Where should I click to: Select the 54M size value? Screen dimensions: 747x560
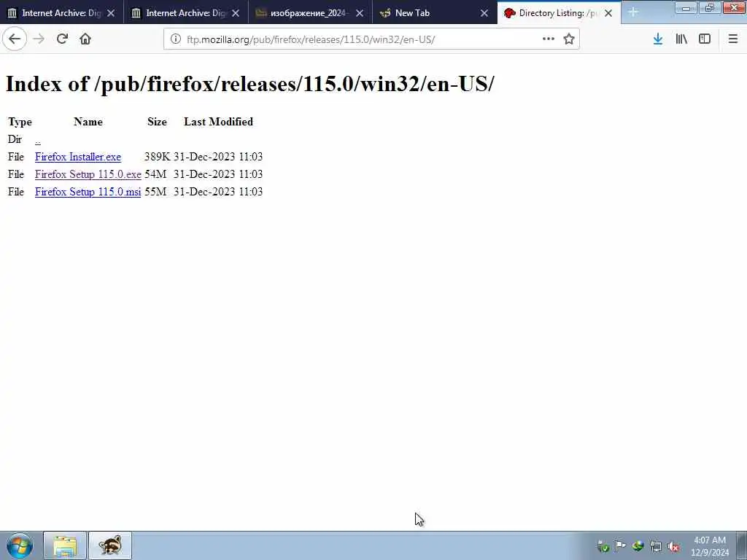click(x=156, y=174)
